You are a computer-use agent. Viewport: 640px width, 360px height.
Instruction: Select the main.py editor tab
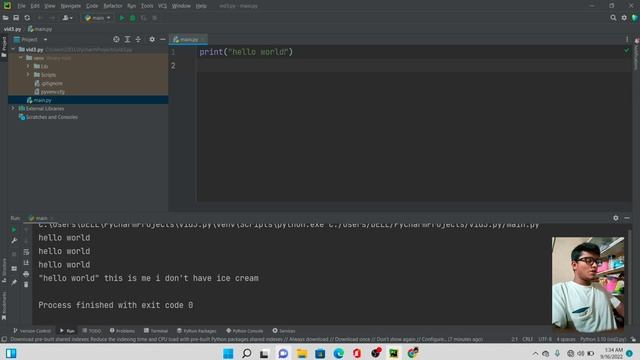[x=188, y=40]
